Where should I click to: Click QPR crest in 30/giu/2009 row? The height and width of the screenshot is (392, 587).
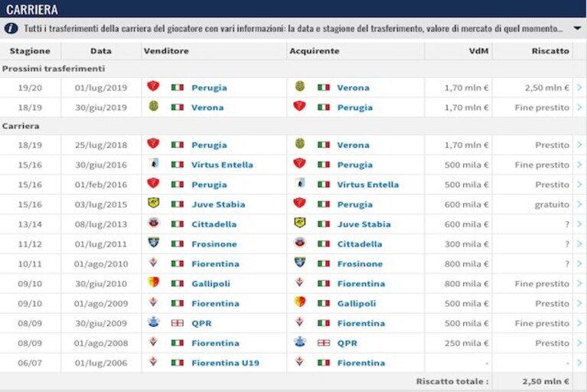click(x=154, y=322)
